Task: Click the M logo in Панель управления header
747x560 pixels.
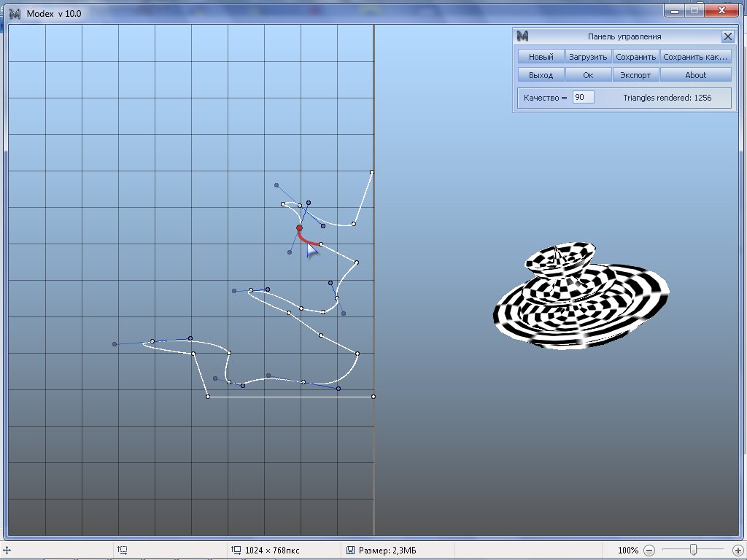Action: click(x=522, y=36)
